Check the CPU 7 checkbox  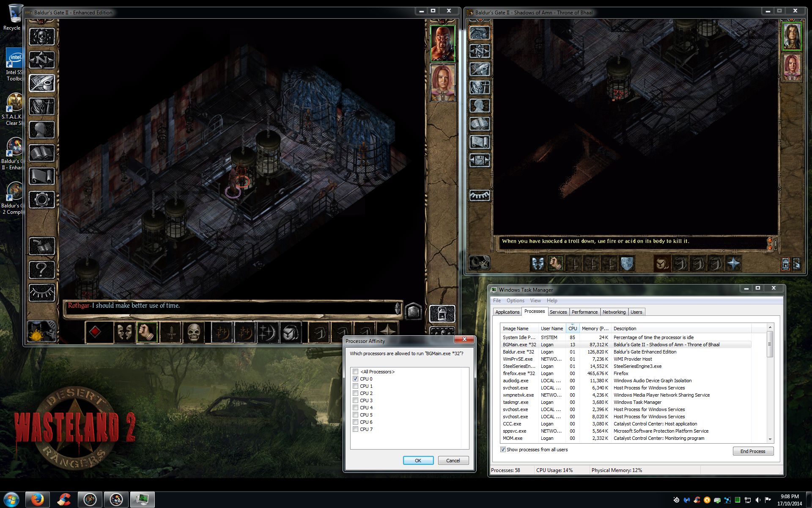coord(356,429)
